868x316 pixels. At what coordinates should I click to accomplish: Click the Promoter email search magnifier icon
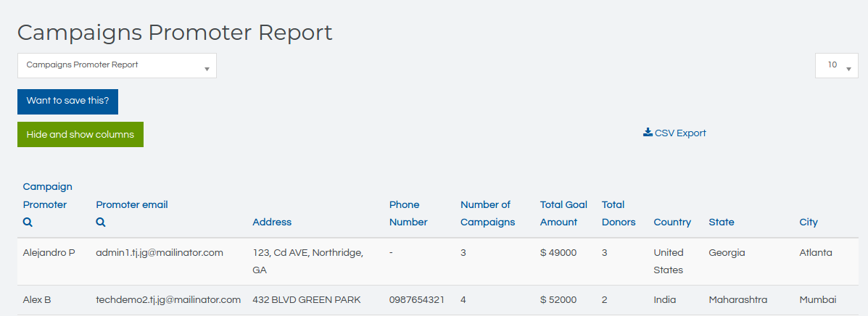click(x=101, y=223)
